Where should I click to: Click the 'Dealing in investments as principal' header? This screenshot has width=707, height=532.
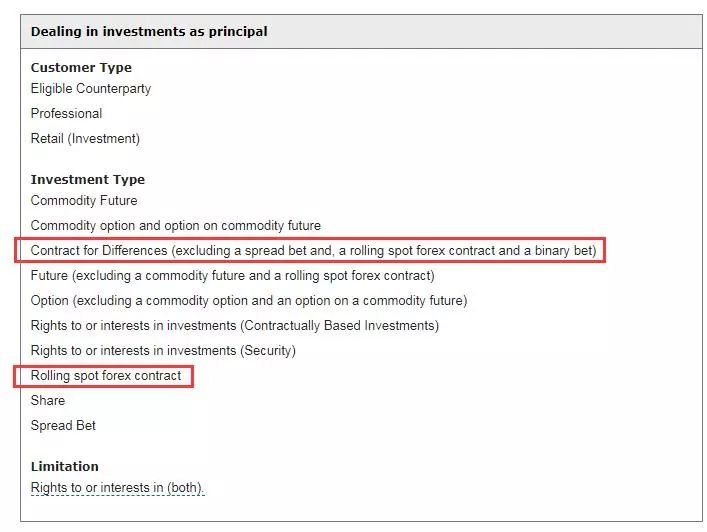click(149, 32)
